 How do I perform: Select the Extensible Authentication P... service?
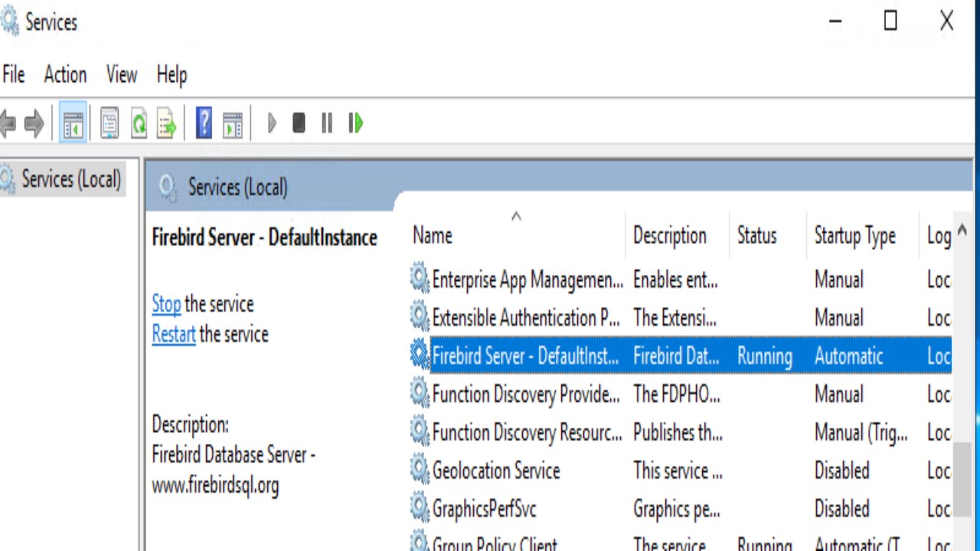tap(526, 318)
